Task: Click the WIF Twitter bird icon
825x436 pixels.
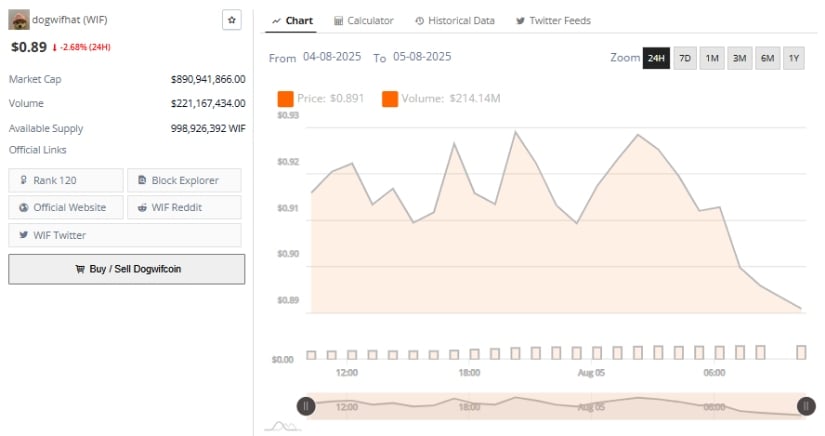Action: (x=24, y=235)
